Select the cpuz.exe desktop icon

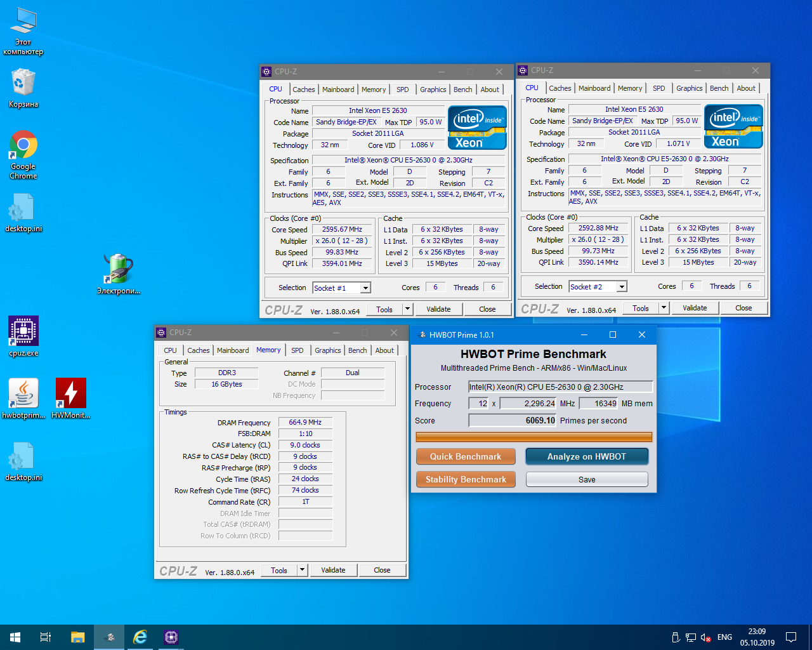[23, 336]
